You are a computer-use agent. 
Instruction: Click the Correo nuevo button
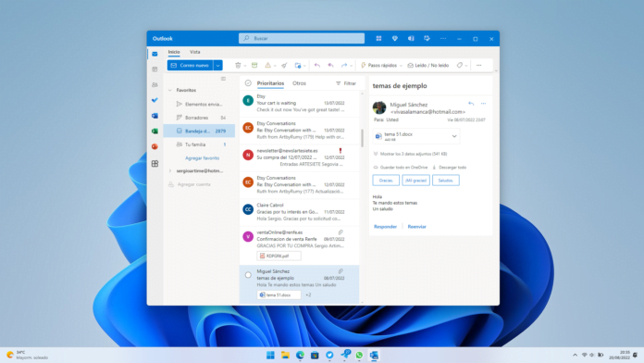tap(191, 66)
